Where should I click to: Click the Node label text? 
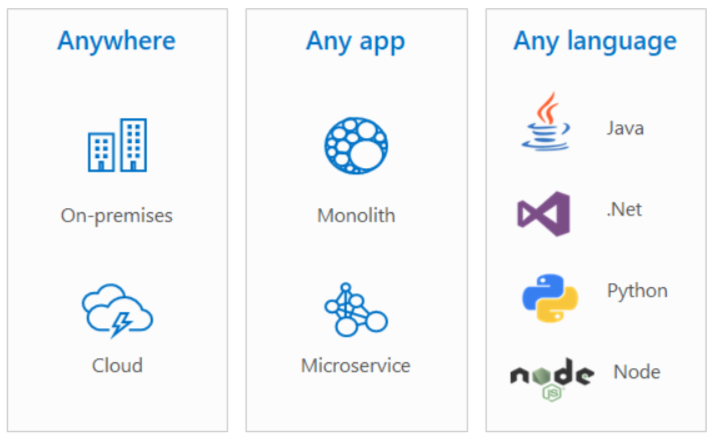tap(637, 372)
